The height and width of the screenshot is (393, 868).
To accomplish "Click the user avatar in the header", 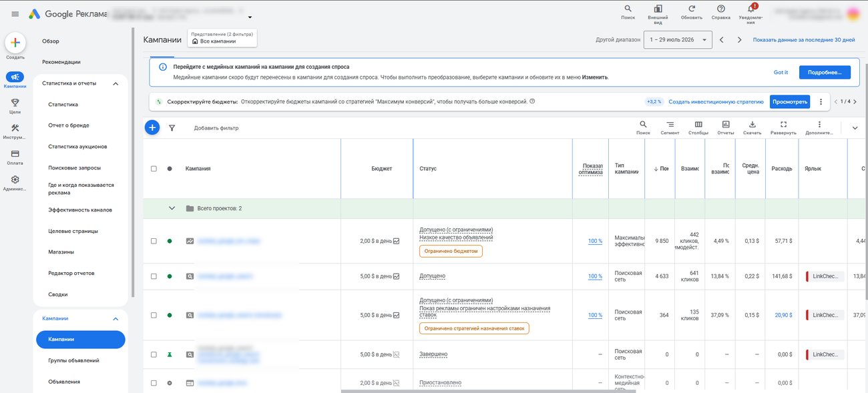I will pyautogui.click(x=853, y=13).
